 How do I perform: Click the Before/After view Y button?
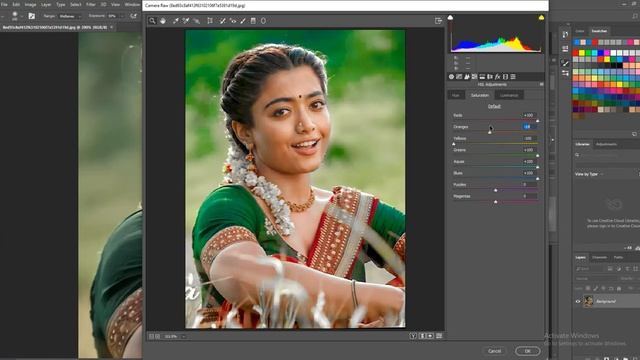413,336
